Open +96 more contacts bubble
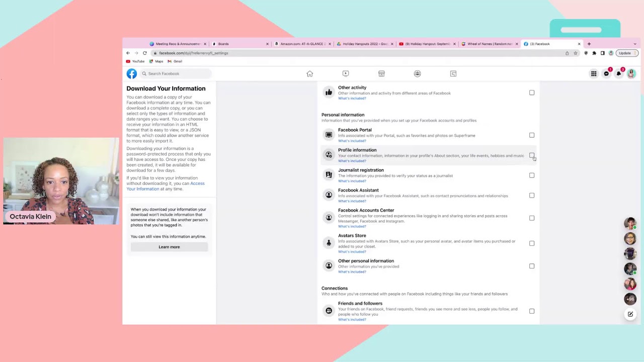Image resolution: width=644 pixels, height=362 pixels. [630, 299]
